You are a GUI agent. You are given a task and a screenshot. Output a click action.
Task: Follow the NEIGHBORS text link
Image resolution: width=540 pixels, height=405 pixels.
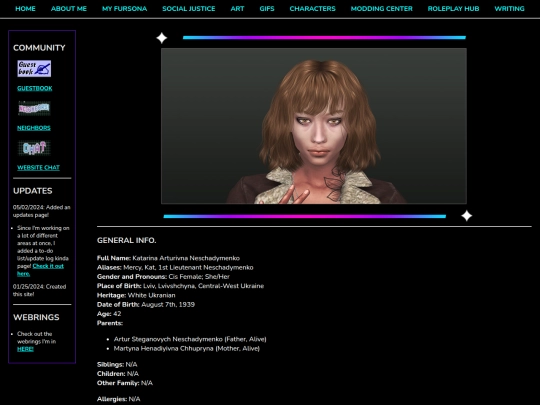point(34,128)
